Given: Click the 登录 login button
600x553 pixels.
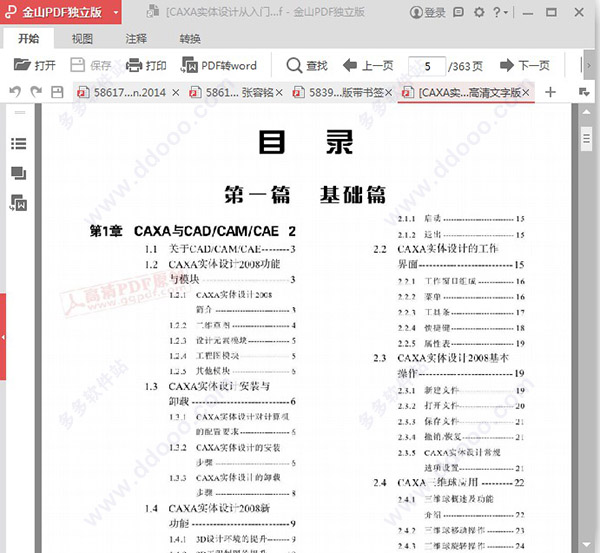Looking at the screenshot, I should [428, 13].
